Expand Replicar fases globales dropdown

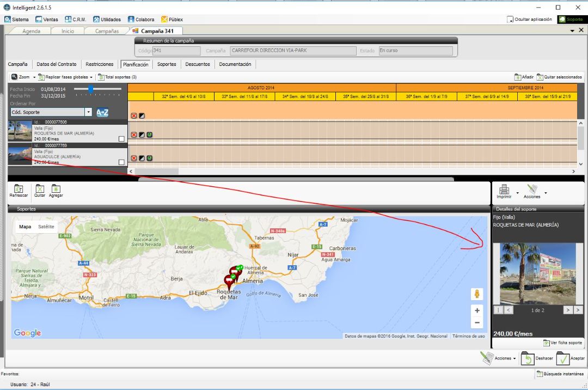[91, 77]
